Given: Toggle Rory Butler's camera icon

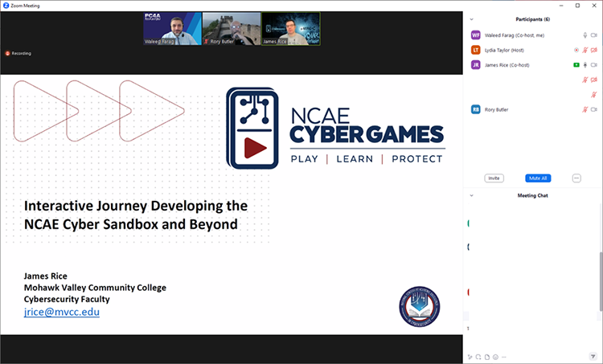Looking at the screenshot, I should tap(594, 109).
